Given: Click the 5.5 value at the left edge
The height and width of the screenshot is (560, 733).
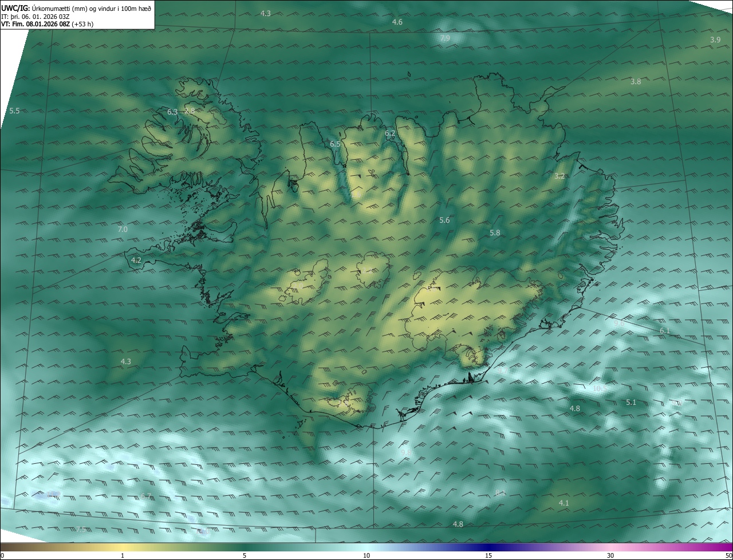Looking at the screenshot, I should click(x=14, y=111).
